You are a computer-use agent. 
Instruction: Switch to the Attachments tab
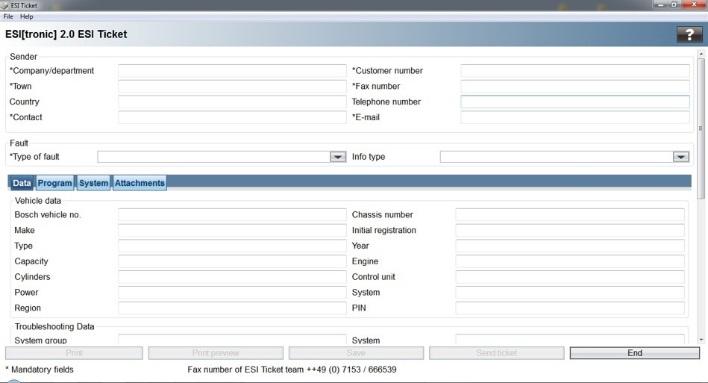[x=140, y=183]
